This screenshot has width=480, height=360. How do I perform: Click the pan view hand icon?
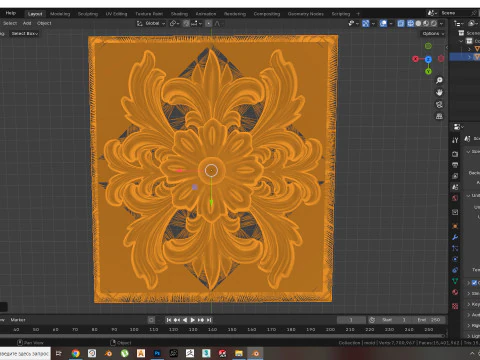[439, 92]
